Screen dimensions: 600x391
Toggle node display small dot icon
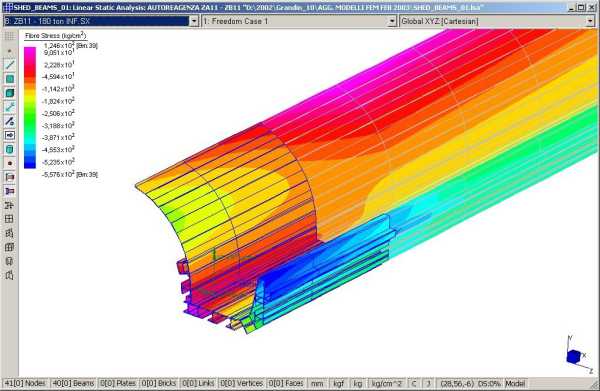pos(10,51)
